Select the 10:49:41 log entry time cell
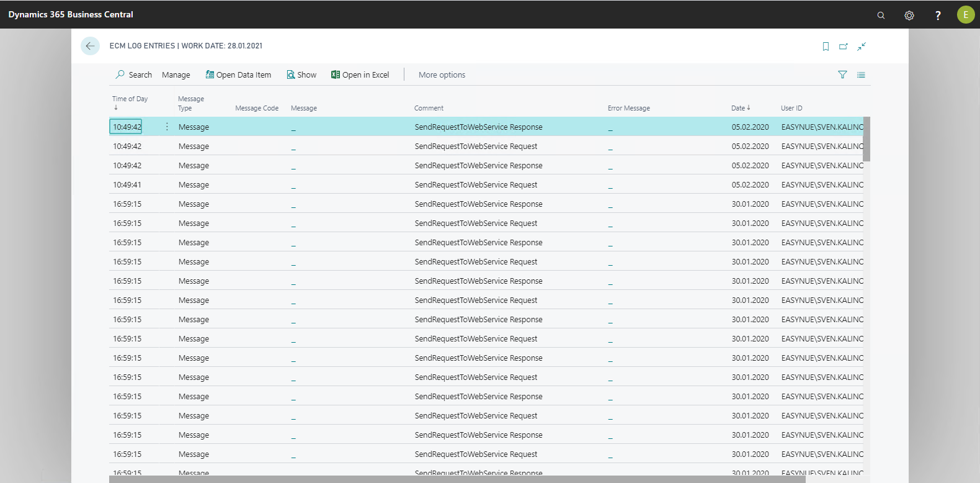The image size is (980, 483). pyautogui.click(x=127, y=185)
